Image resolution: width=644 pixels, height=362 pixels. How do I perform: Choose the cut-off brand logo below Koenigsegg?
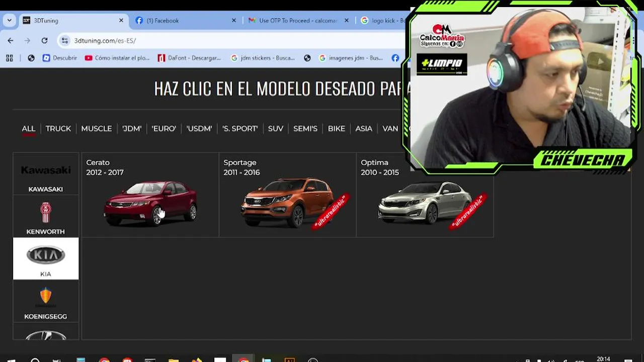tap(46, 334)
